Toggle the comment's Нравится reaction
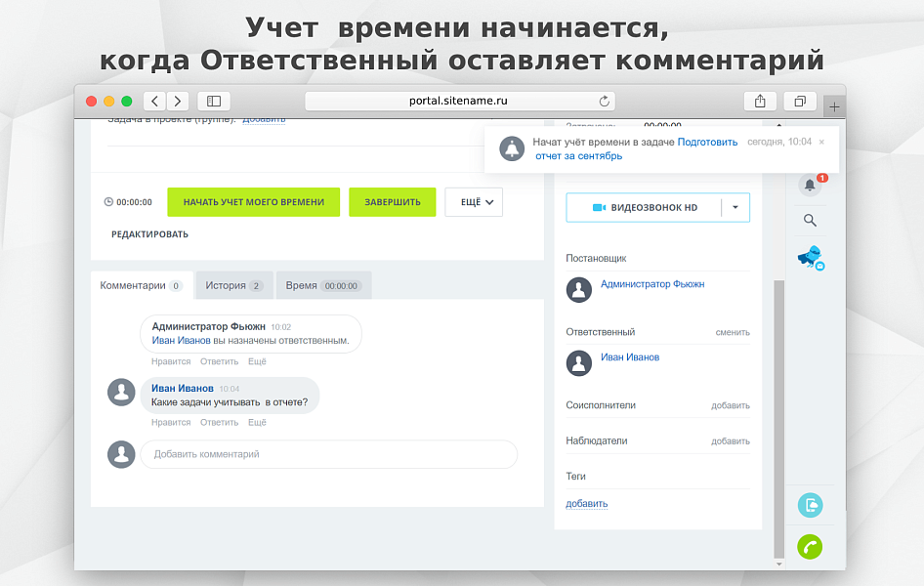The width and height of the screenshot is (924, 586). (x=170, y=360)
